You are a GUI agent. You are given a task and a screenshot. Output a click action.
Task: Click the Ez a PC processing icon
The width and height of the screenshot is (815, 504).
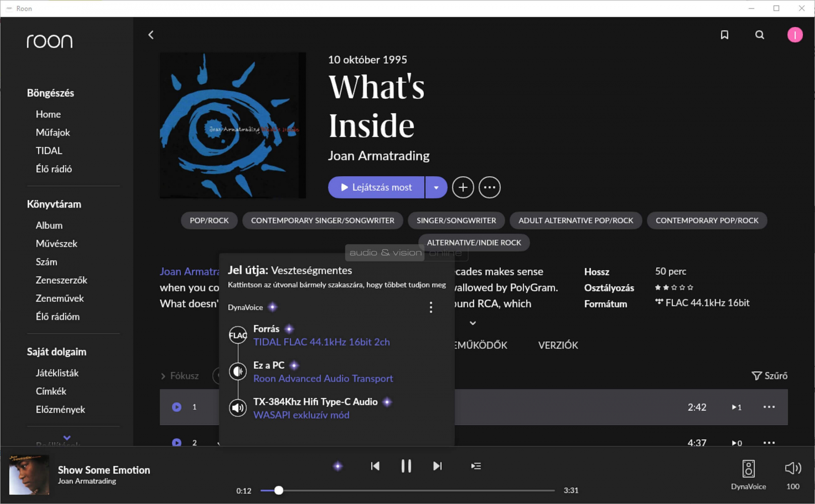238,371
